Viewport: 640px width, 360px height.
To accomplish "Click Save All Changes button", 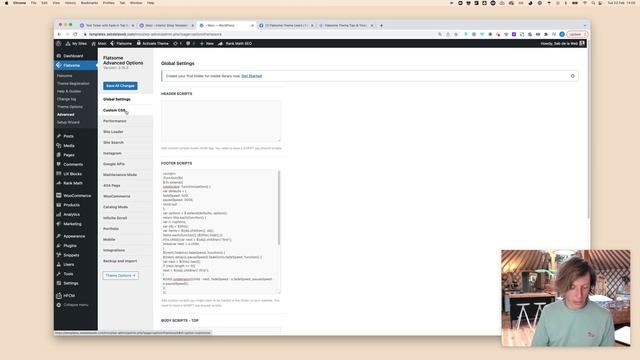I will pos(120,86).
